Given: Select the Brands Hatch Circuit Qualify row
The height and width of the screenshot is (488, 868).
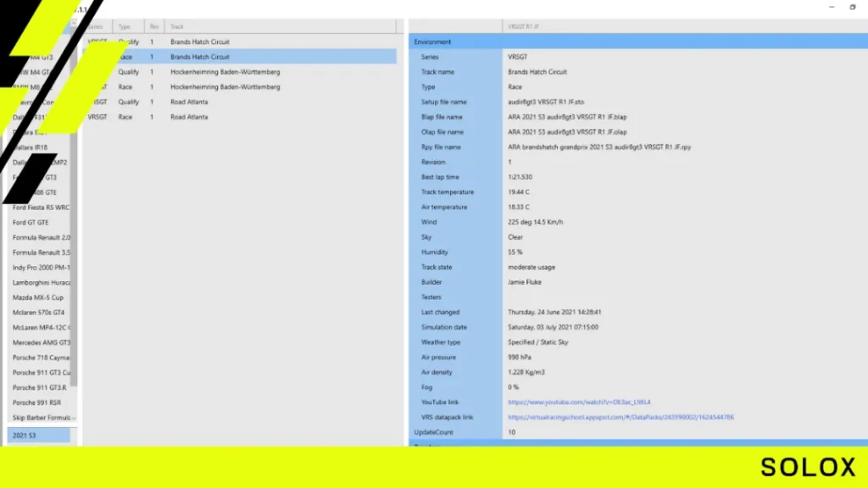Looking at the screenshot, I should 240,42.
